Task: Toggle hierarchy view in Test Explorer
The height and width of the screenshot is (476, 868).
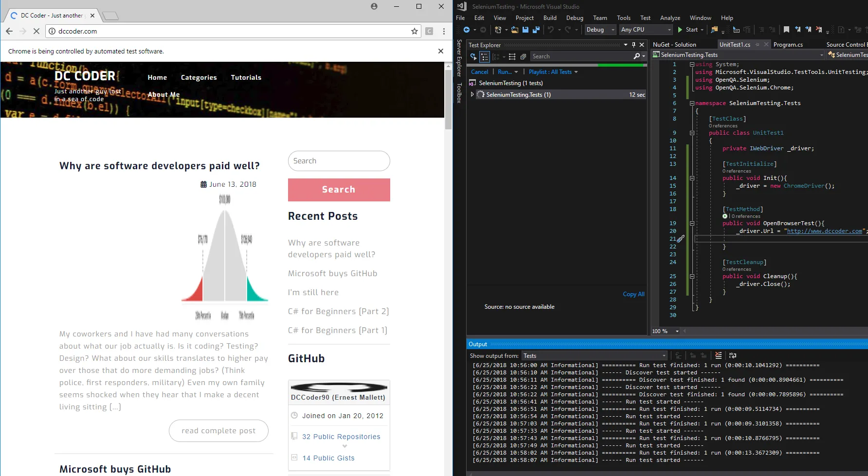Action: [485, 56]
